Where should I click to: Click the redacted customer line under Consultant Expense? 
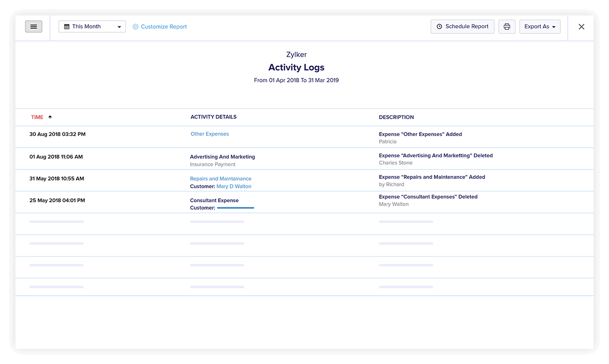click(x=235, y=207)
